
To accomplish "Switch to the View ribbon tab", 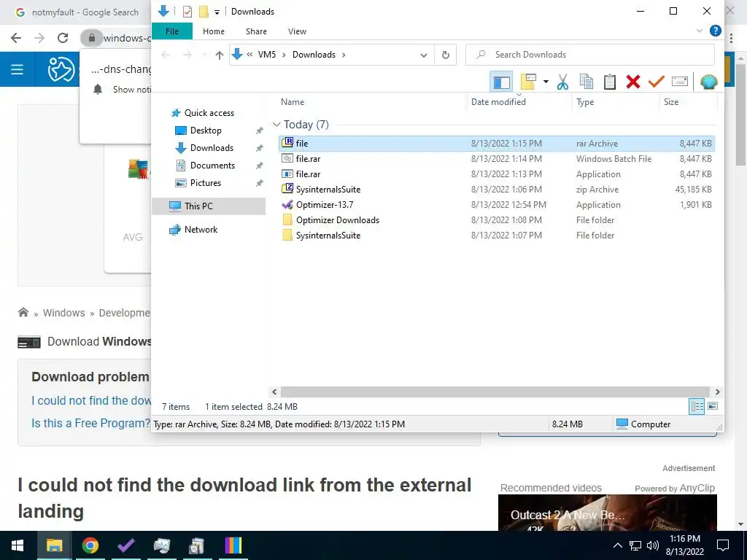I will coord(298,31).
